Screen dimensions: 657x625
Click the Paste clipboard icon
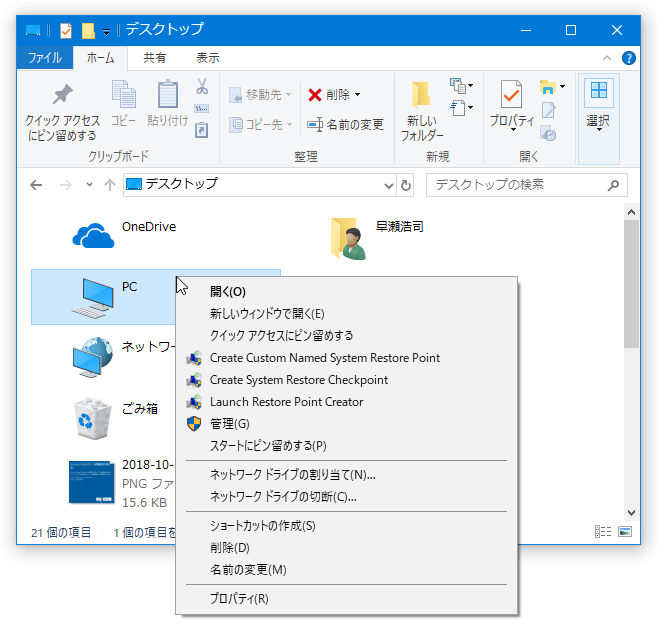pos(168,94)
